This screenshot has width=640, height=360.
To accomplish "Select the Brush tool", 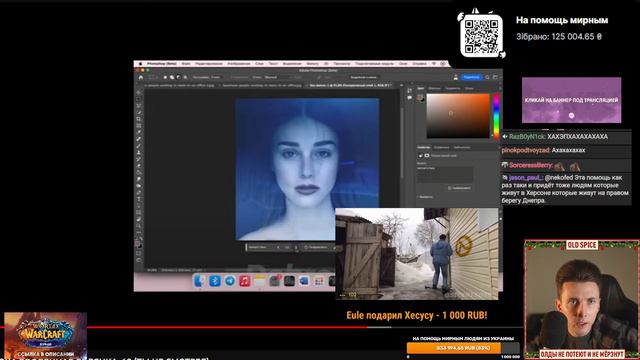I will tap(138, 146).
